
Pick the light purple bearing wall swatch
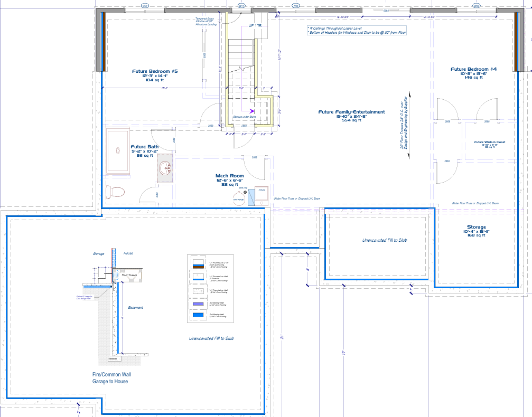tap(198, 304)
